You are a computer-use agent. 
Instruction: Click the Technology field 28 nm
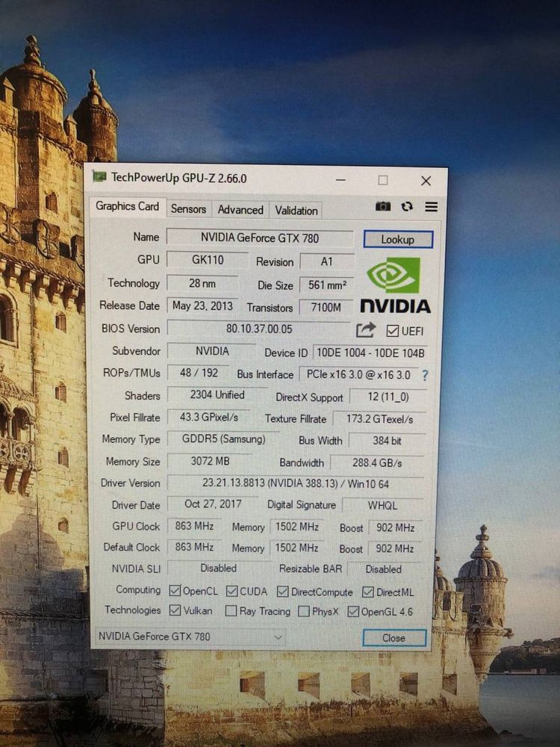pyautogui.click(x=202, y=283)
